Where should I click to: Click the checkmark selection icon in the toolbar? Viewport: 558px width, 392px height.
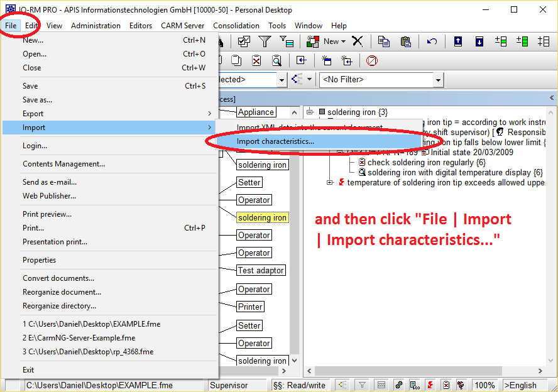point(244,41)
